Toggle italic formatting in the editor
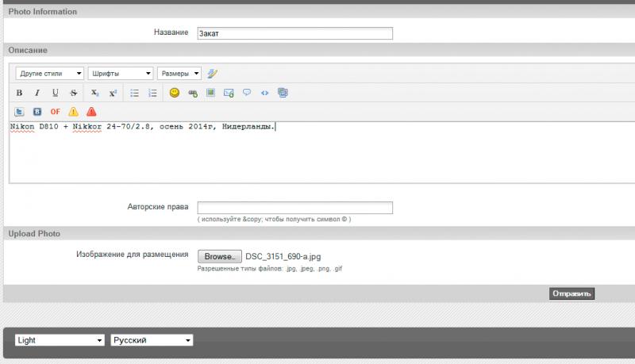 tap(37, 93)
